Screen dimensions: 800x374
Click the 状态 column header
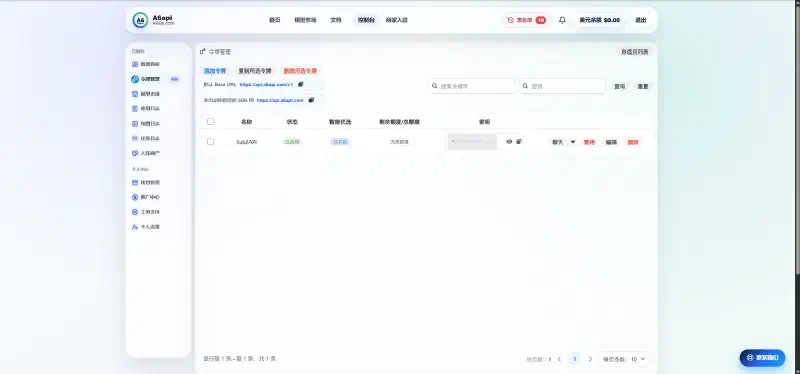(x=292, y=122)
